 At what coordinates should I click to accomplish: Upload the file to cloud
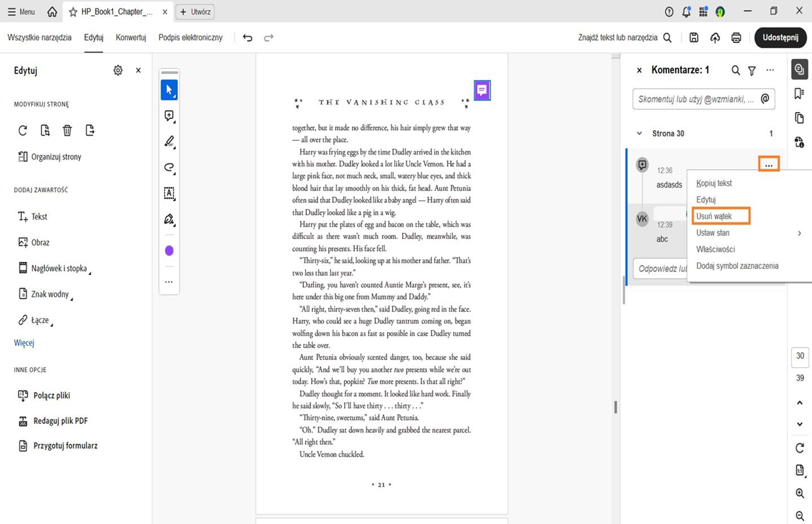(715, 38)
